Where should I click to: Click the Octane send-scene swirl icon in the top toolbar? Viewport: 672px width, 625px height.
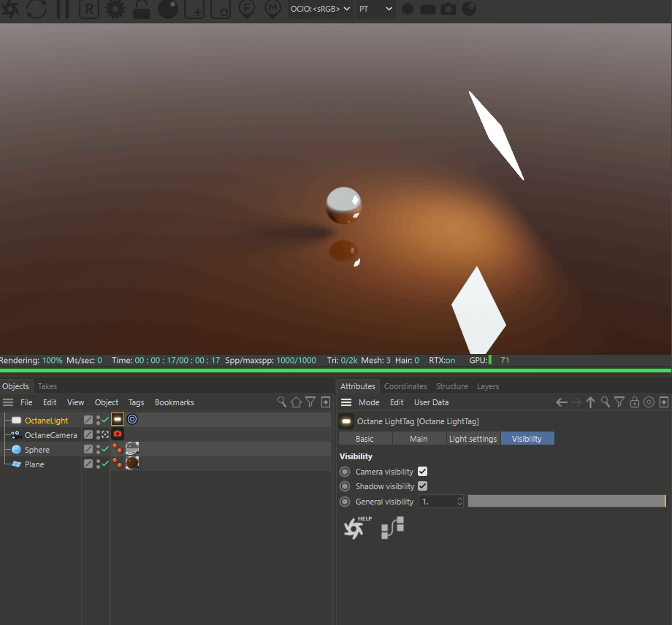pyautogui.click(x=9, y=9)
